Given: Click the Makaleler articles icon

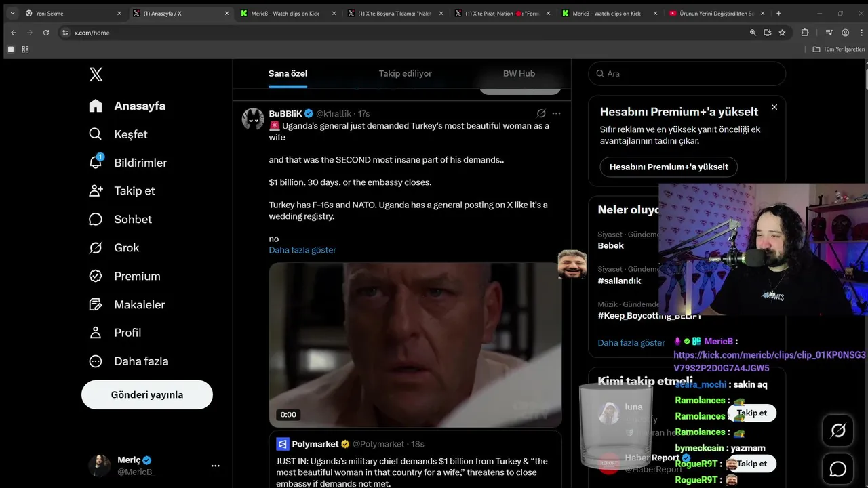Looking at the screenshot, I should [x=96, y=305].
